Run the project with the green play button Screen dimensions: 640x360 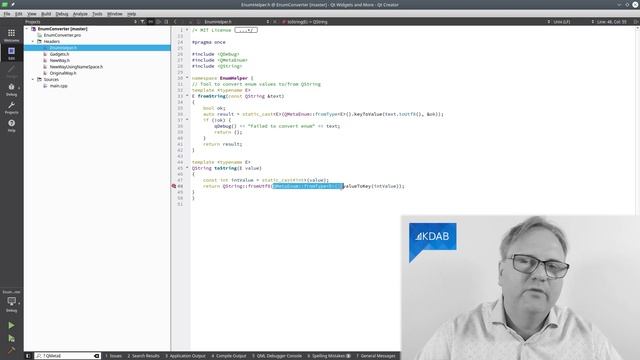11,325
